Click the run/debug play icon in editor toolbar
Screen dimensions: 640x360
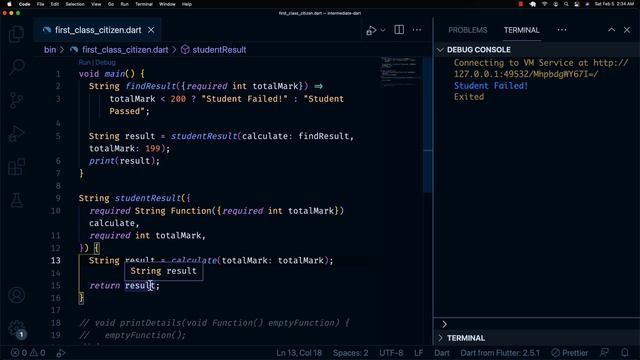pyautogui.click(x=371, y=30)
